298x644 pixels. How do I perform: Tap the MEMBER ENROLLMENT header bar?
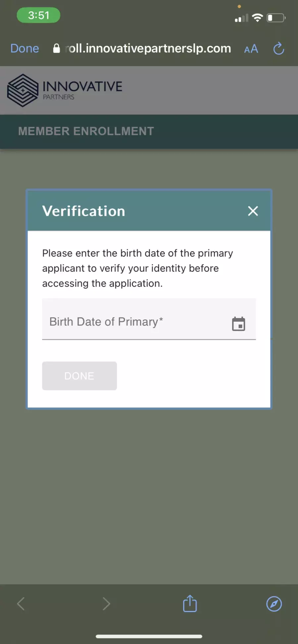149,132
